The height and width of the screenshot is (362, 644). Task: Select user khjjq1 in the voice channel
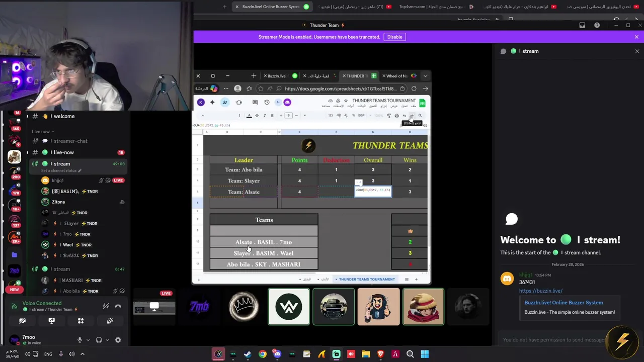[57, 180]
